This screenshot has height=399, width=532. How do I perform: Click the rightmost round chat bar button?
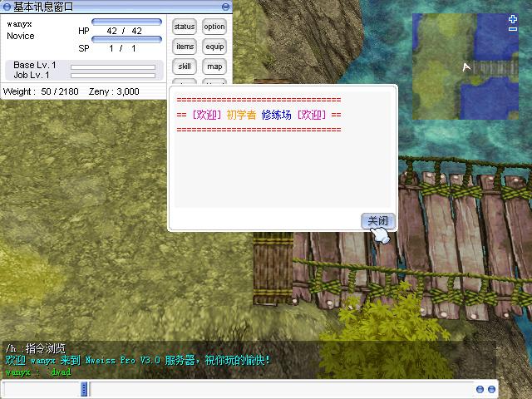coord(490,389)
